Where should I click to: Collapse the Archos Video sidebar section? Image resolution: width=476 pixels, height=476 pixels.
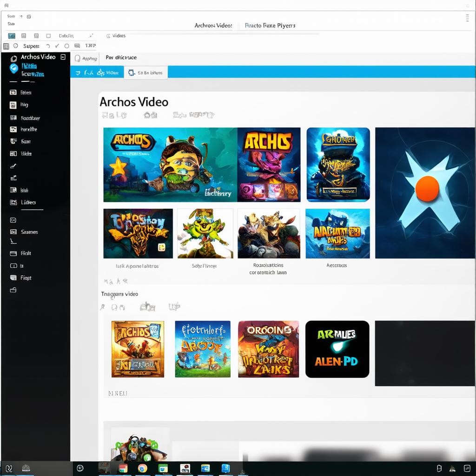coord(63,57)
